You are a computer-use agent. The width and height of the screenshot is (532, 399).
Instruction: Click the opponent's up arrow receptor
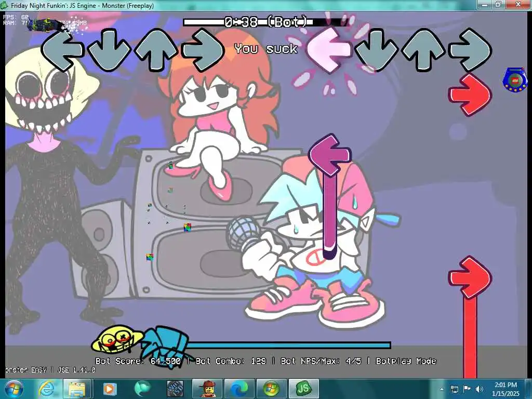(x=156, y=50)
